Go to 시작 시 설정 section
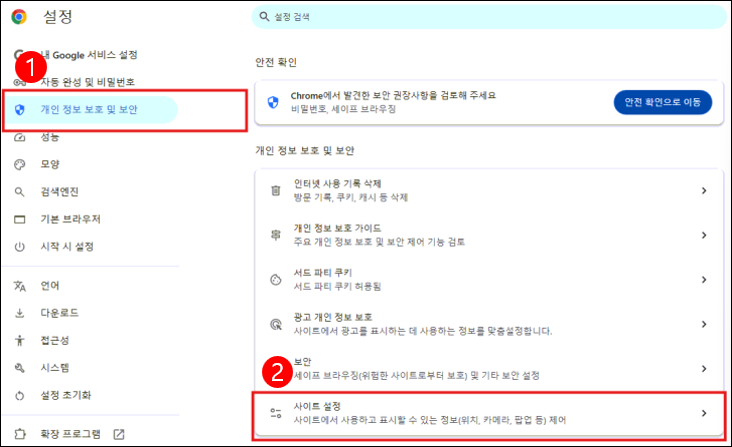732x447 pixels. [67, 246]
